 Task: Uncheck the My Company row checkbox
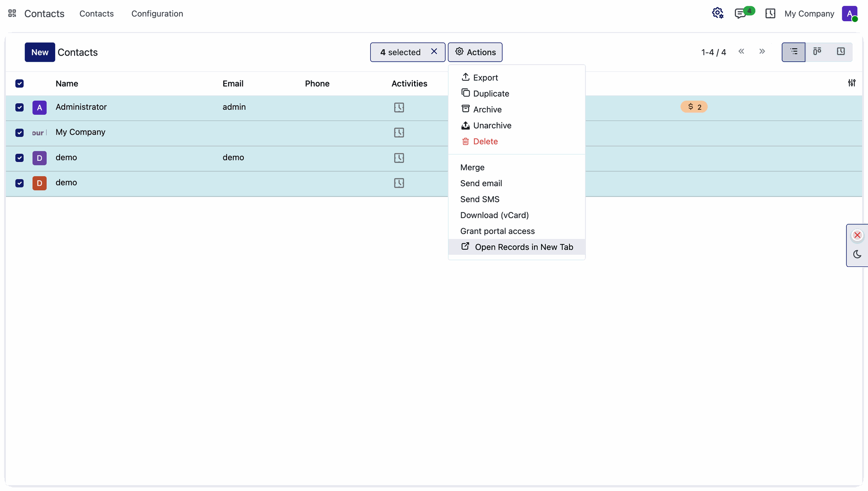tap(19, 133)
